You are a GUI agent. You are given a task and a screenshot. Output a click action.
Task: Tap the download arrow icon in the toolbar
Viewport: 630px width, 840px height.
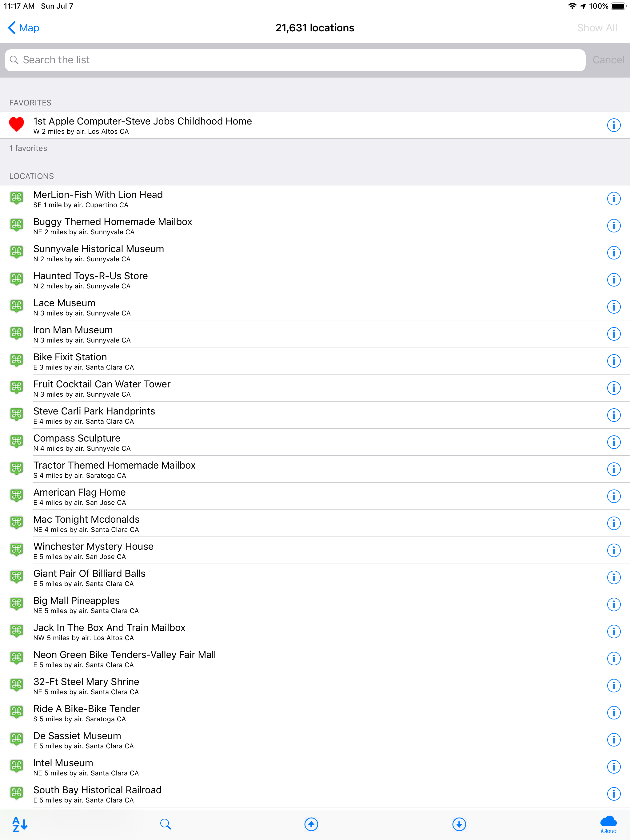[459, 824]
